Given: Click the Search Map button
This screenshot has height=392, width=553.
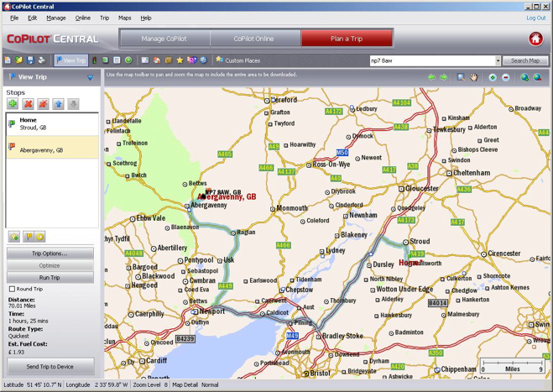Looking at the screenshot, I should pos(525,60).
